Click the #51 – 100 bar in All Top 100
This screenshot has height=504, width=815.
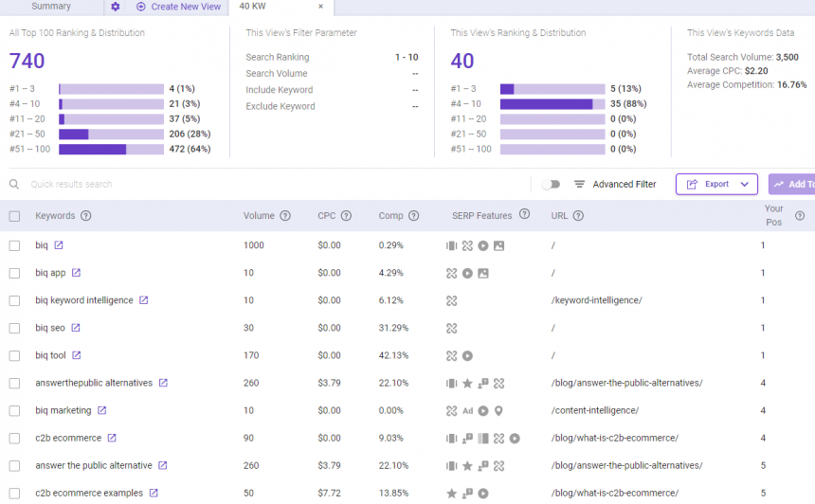(x=111, y=149)
